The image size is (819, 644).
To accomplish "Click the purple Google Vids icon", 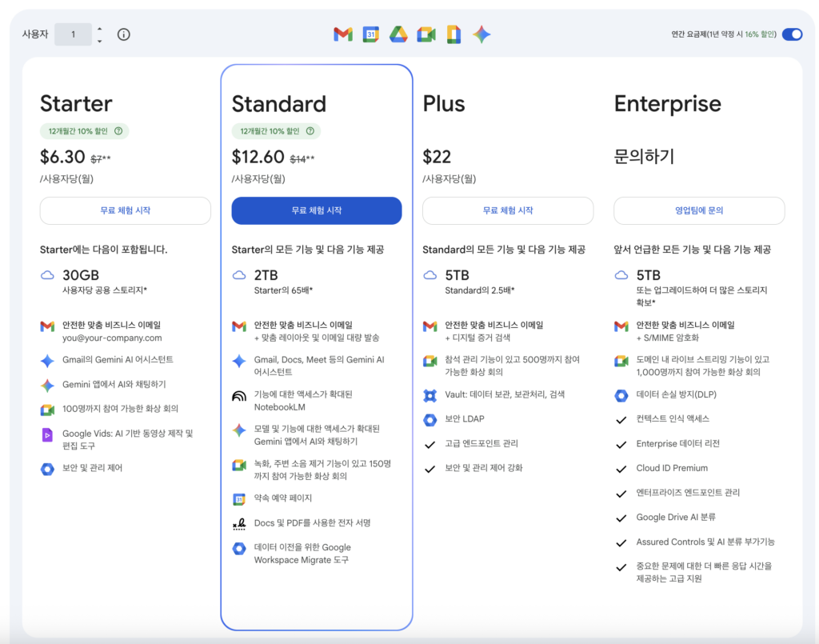I will [x=47, y=434].
